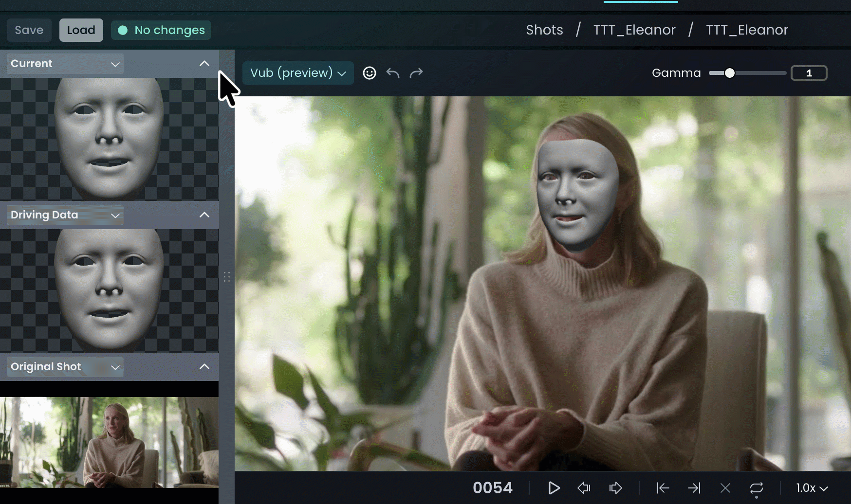Click the X icon in playback controls
The image size is (851, 504).
725,488
